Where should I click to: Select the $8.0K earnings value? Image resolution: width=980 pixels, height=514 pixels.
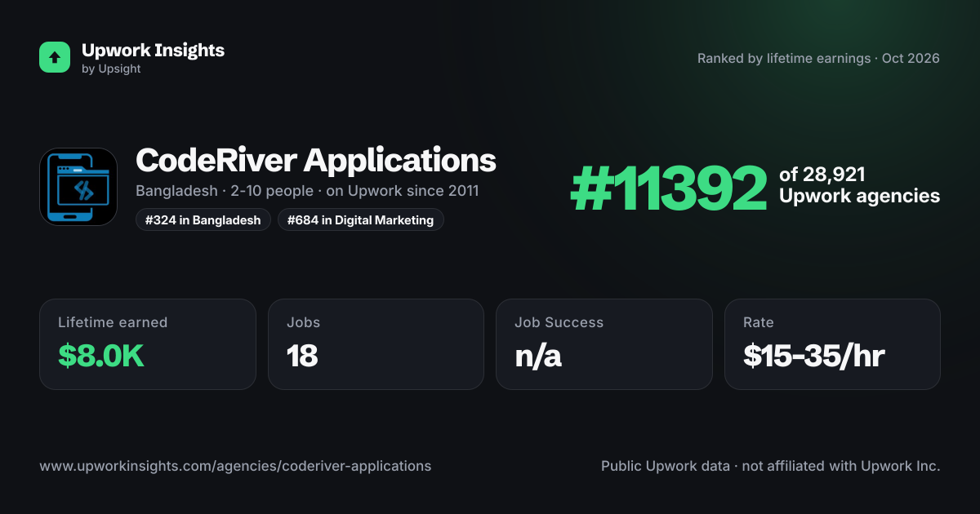click(x=101, y=356)
